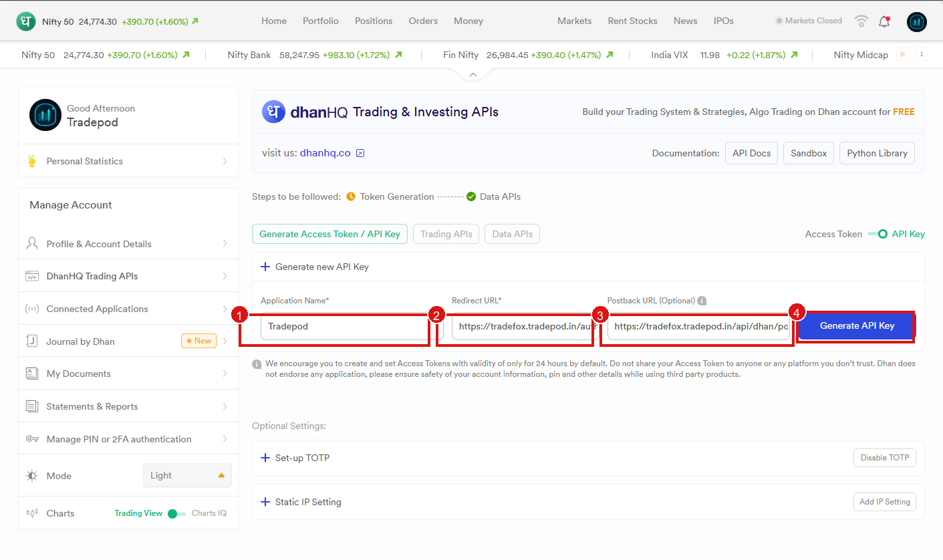The image size is (943, 560).
Task: Click the Postback URL input field
Action: click(x=698, y=326)
